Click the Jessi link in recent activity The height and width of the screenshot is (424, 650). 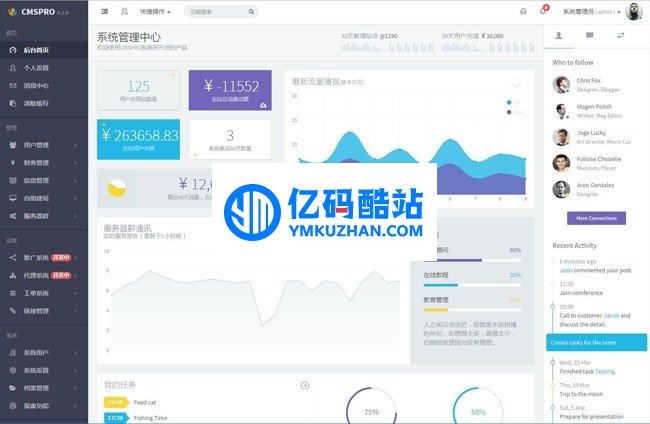click(566, 270)
